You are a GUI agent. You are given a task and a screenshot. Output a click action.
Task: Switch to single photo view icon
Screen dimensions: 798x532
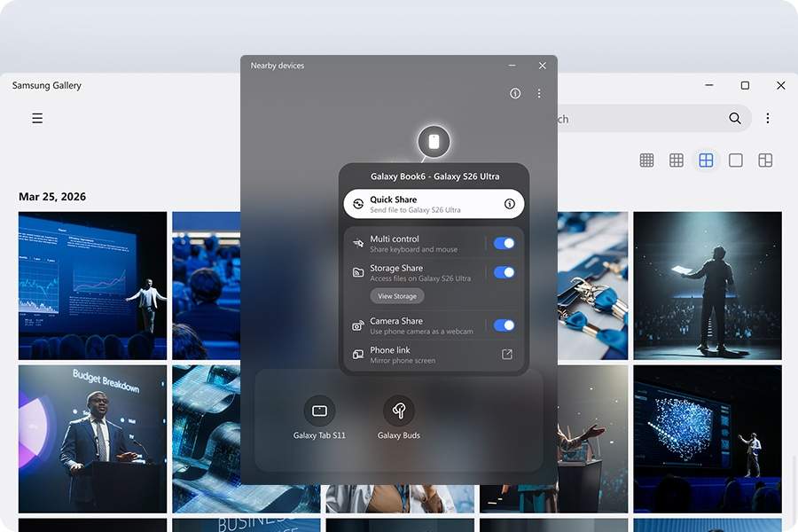pyautogui.click(x=735, y=160)
